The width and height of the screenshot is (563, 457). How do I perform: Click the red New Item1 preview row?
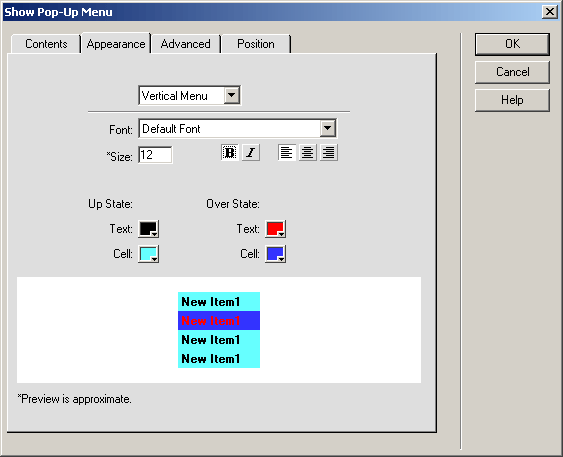pos(219,321)
